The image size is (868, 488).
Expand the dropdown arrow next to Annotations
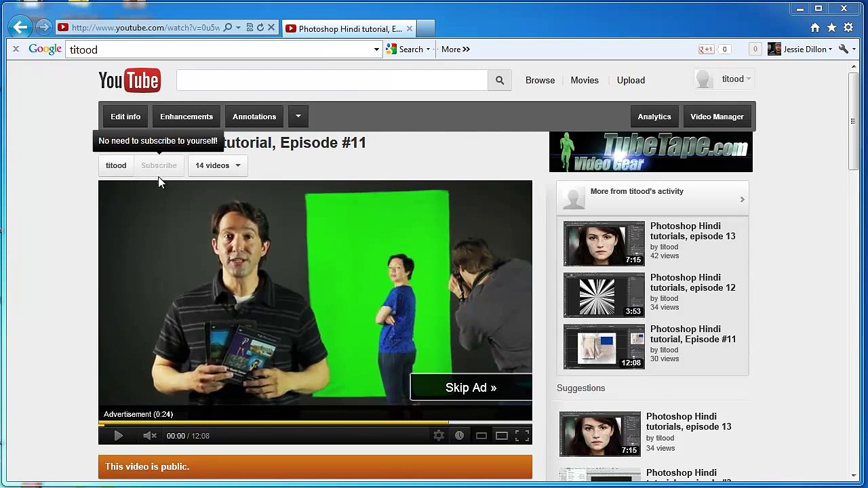tap(298, 117)
